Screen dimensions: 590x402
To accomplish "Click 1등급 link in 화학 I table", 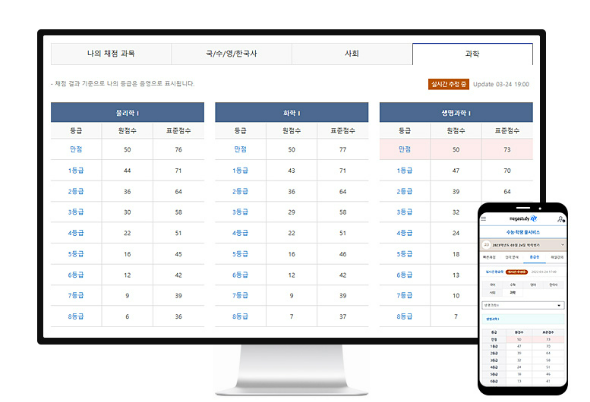I will tap(240, 171).
